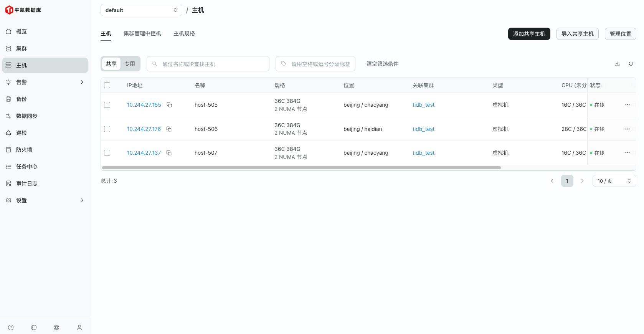Viewport: 644px width, 334px height.
Task: Copy IP address 10.244.27.137
Action: (x=169, y=153)
